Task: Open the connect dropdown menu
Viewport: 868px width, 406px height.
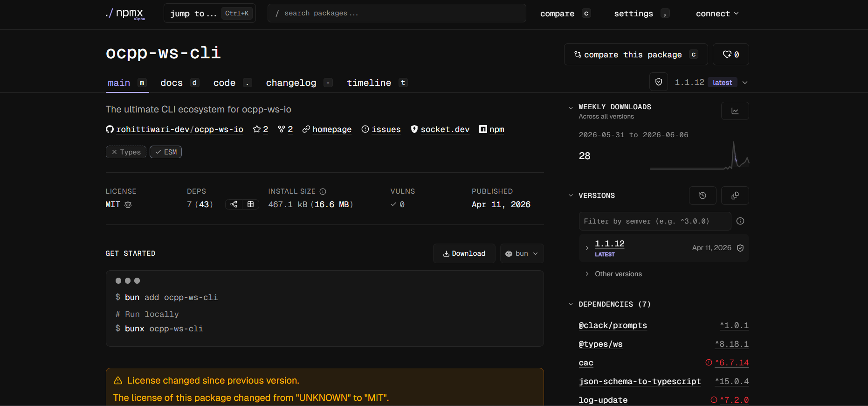Action: pyautogui.click(x=717, y=14)
